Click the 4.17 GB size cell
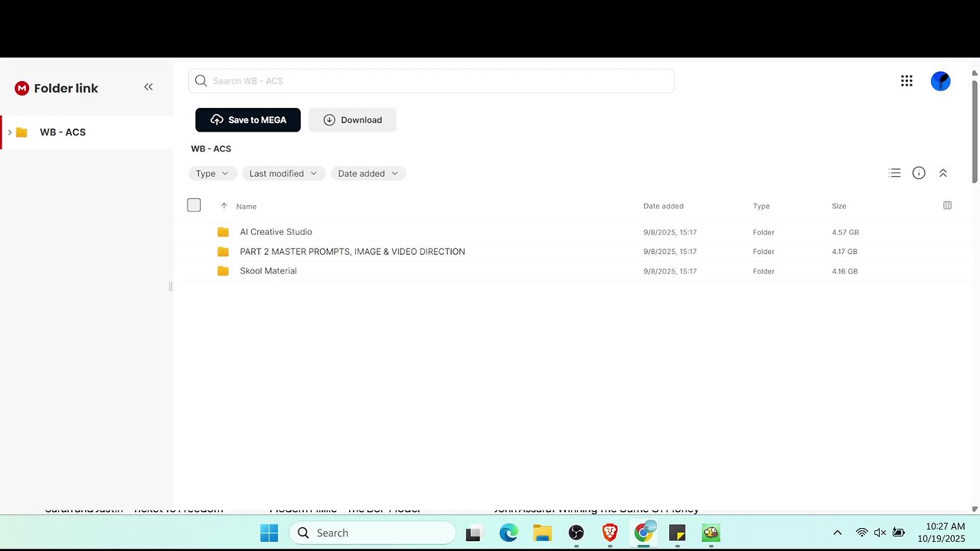Image resolution: width=980 pixels, height=551 pixels. [844, 252]
